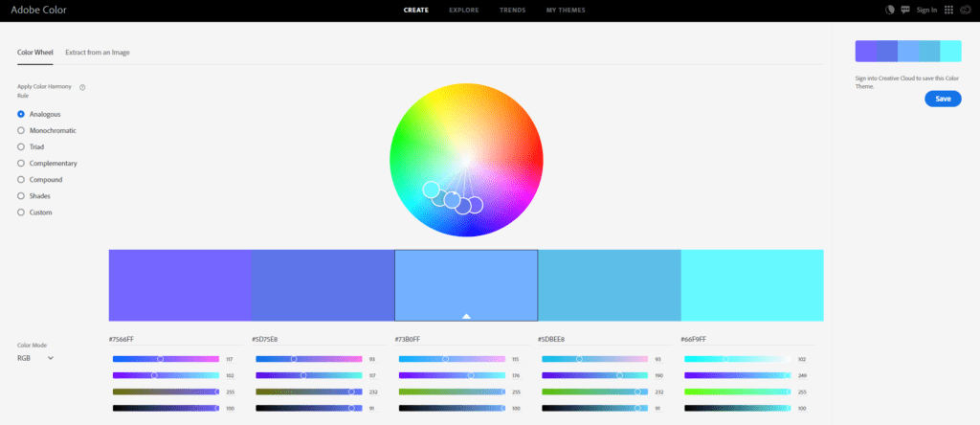Select the #73B0FF light blue swatch
Viewport: 980px width, 425px height.
click(x=466, y=285)
